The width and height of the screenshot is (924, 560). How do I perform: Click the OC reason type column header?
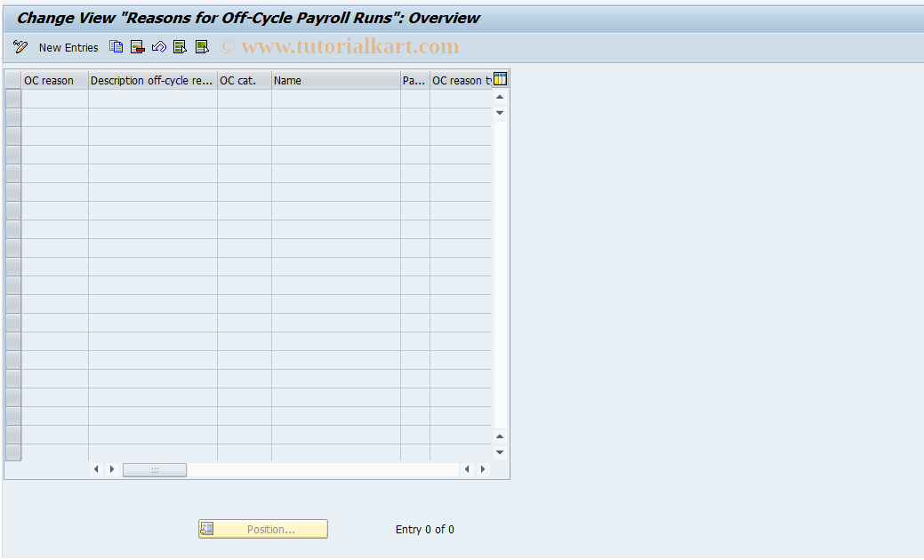[461, 81]
